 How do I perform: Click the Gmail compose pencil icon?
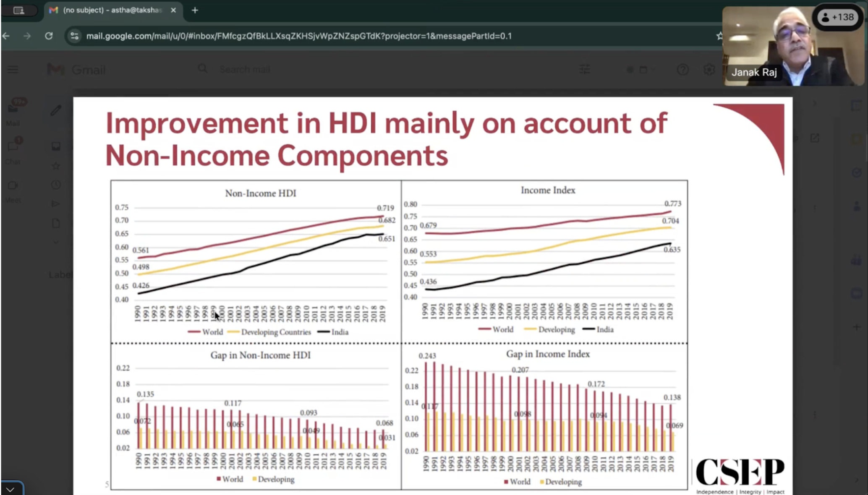(x=56, y=110)
